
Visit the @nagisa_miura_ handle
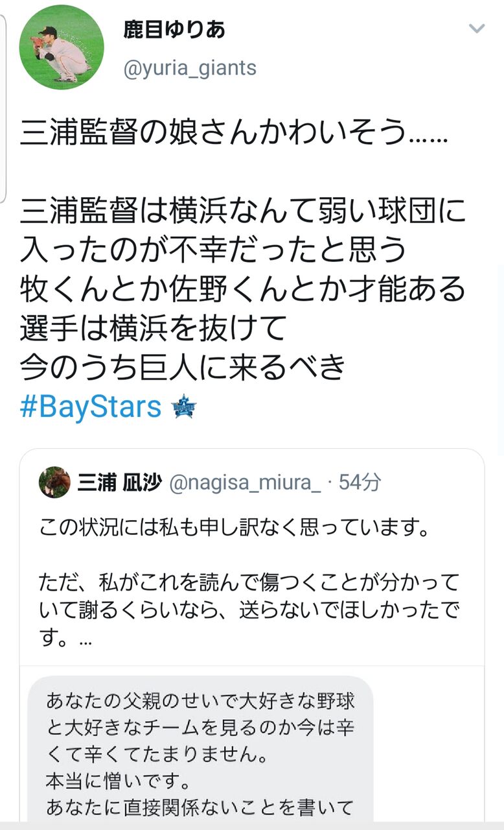point(245,483)
